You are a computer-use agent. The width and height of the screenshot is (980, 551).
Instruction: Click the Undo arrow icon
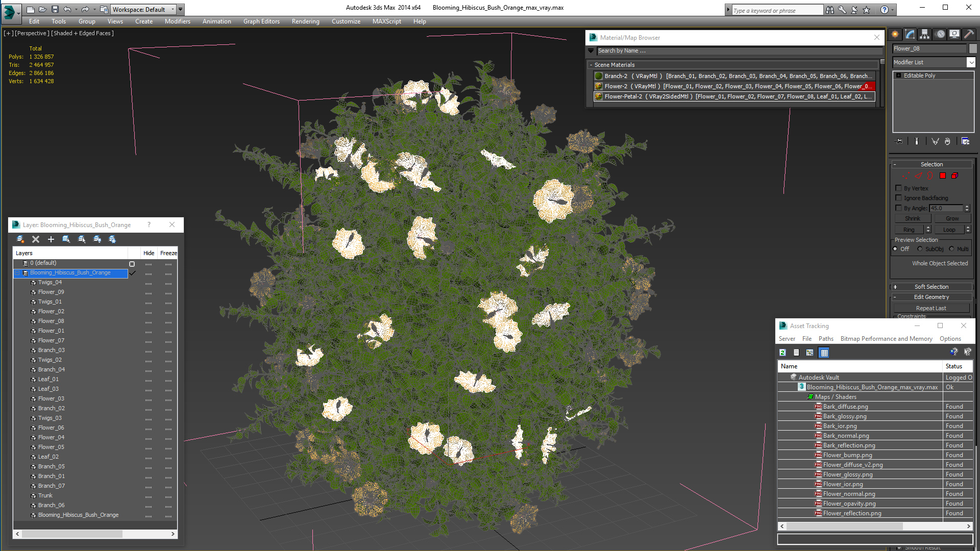click(x=67, y=9)
